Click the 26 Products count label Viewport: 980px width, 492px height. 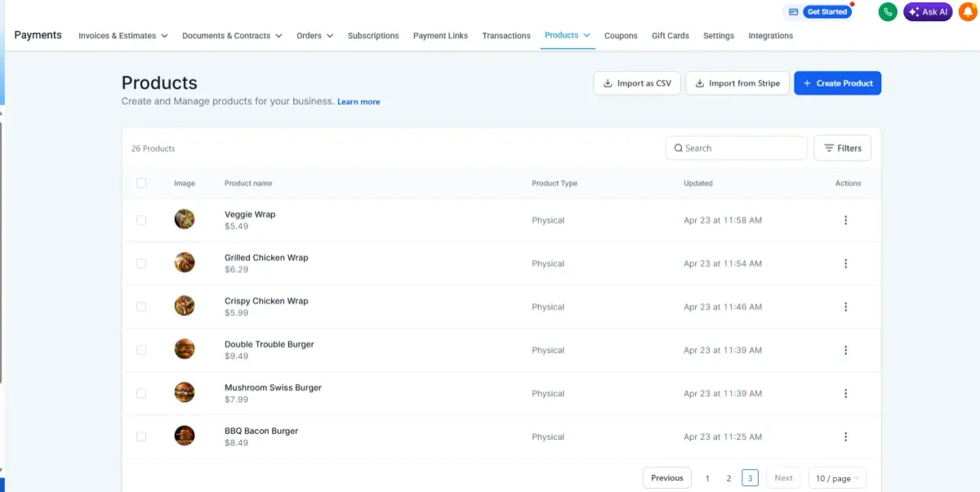154,149
